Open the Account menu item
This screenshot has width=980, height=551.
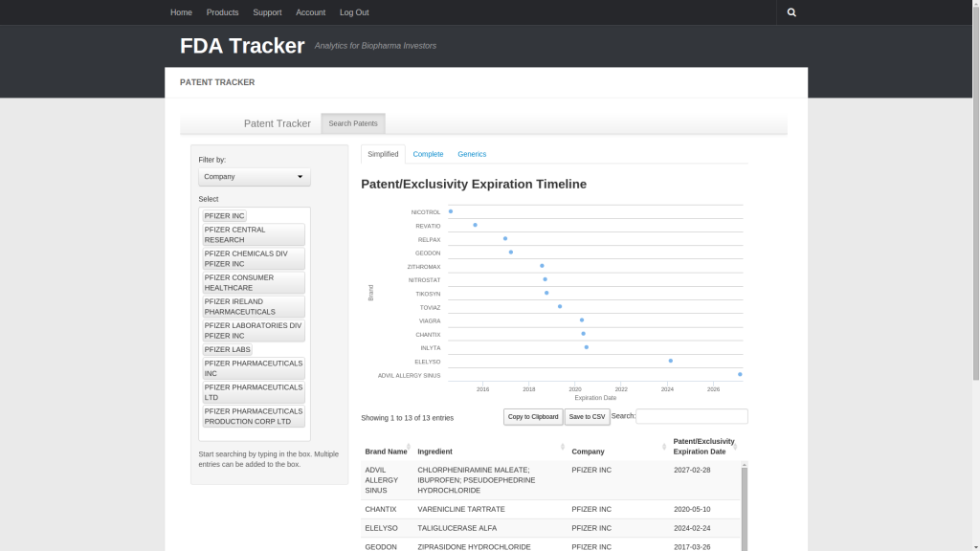311,12
